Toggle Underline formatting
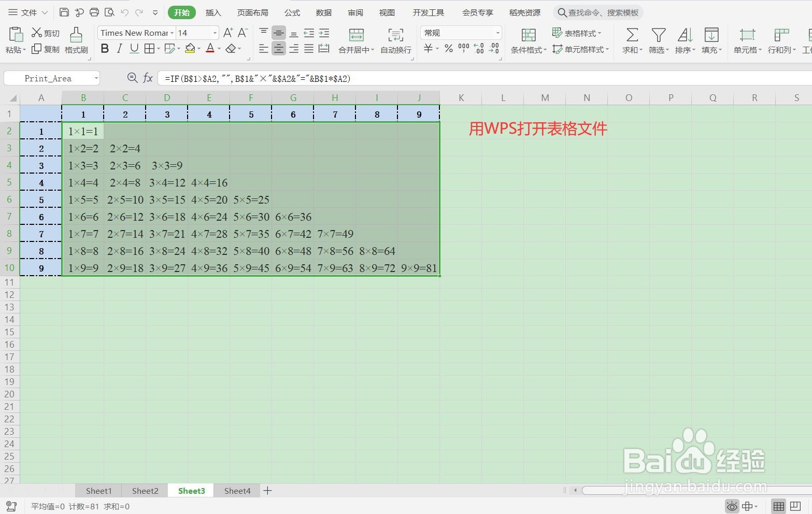 [134, 49]
